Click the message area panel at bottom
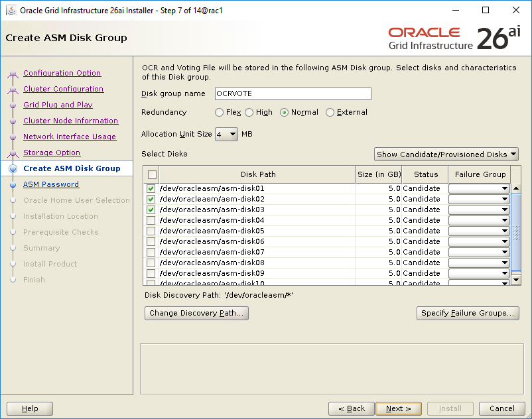The width and height of the screenshot is (532, 419). point(332,369)
